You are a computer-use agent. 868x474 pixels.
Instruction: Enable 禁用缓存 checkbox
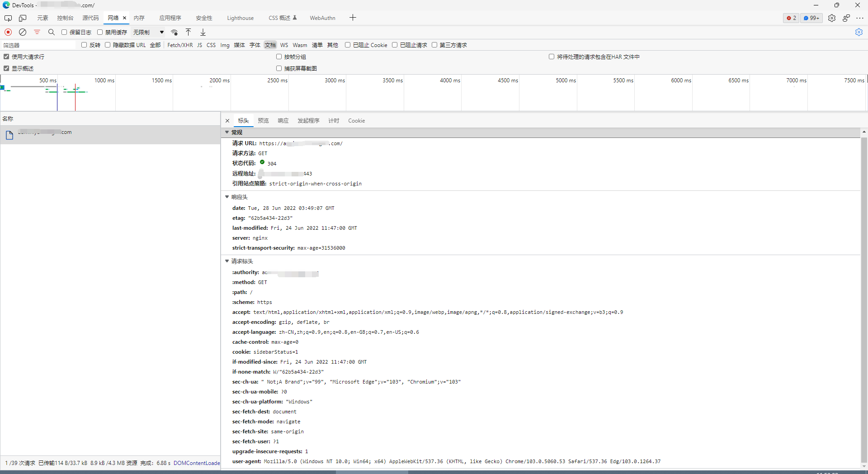coord(100,32)
